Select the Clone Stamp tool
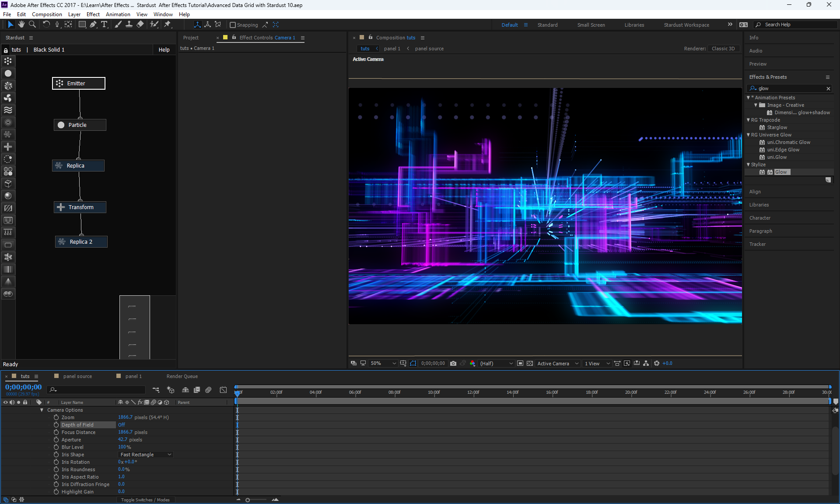The image size is (840, 504). (x=129, y=24)
